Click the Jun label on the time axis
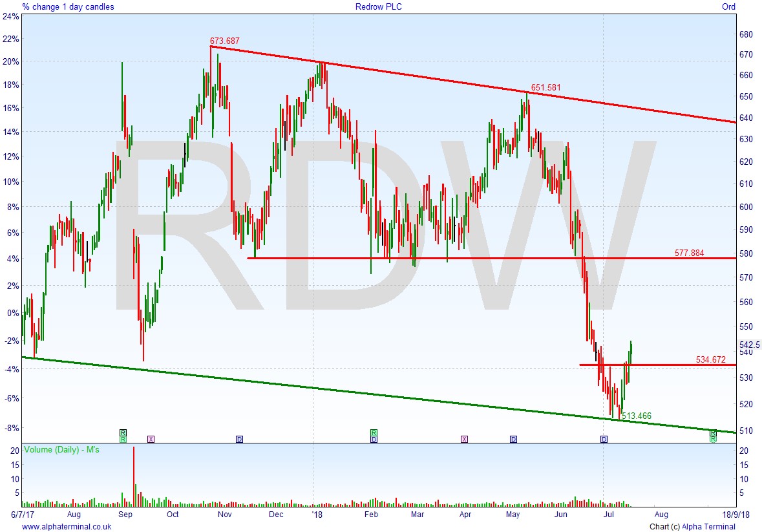The height and width of the screenshot is (532, 762). tap(561, 514)
